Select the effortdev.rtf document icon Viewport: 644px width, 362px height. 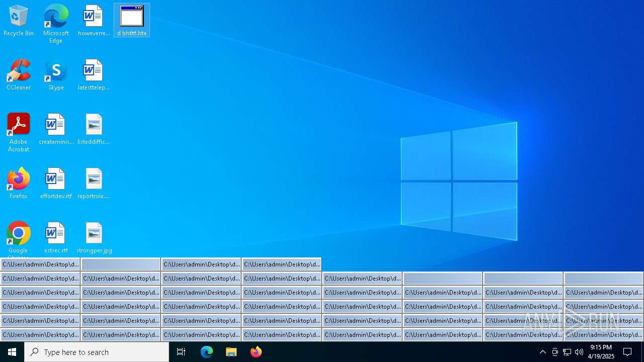click(x=56, y=184)
